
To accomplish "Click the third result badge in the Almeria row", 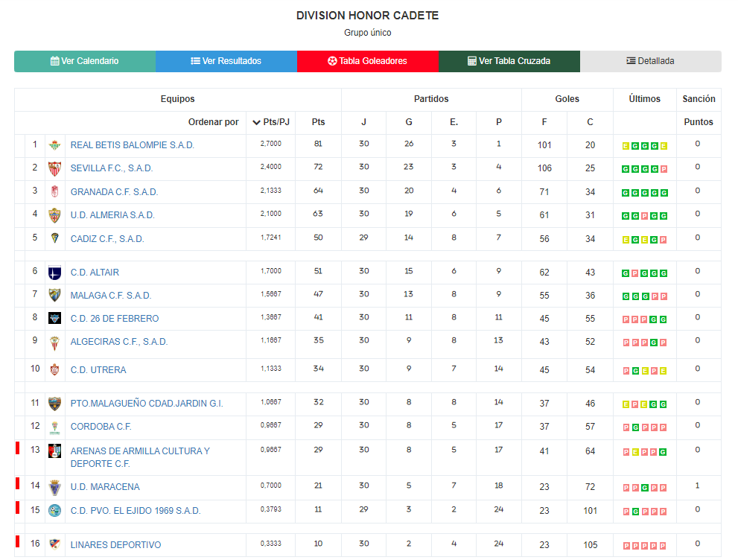I will coord(644,216).
